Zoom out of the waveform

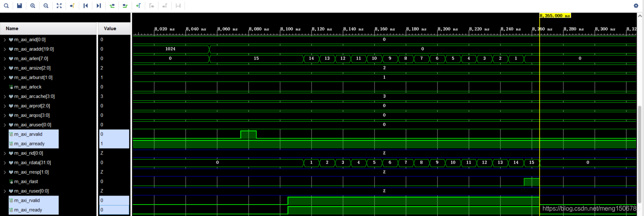click(x=46, y=6)
